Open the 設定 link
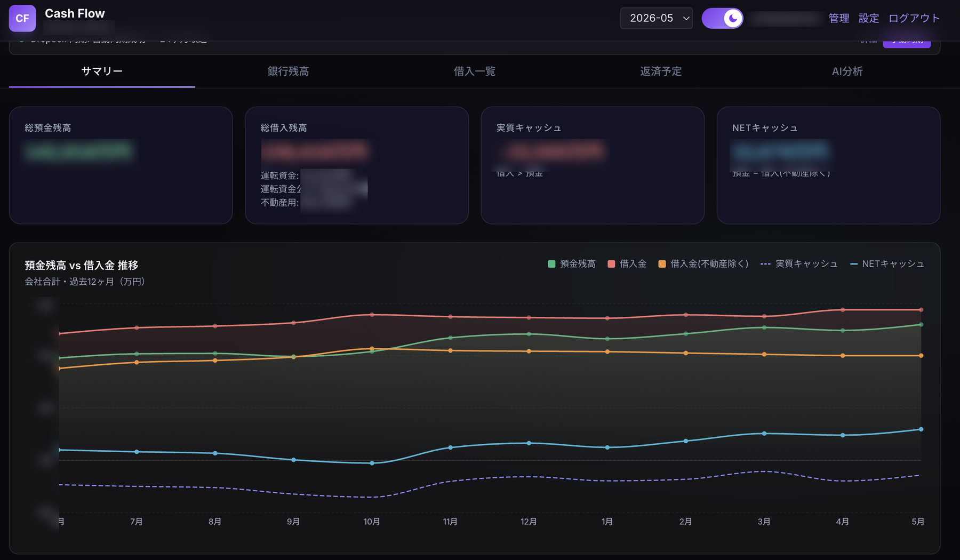Image resolution: width=960 pixels, height=560 pixels. pyautogui.click(x=868, y=18)
